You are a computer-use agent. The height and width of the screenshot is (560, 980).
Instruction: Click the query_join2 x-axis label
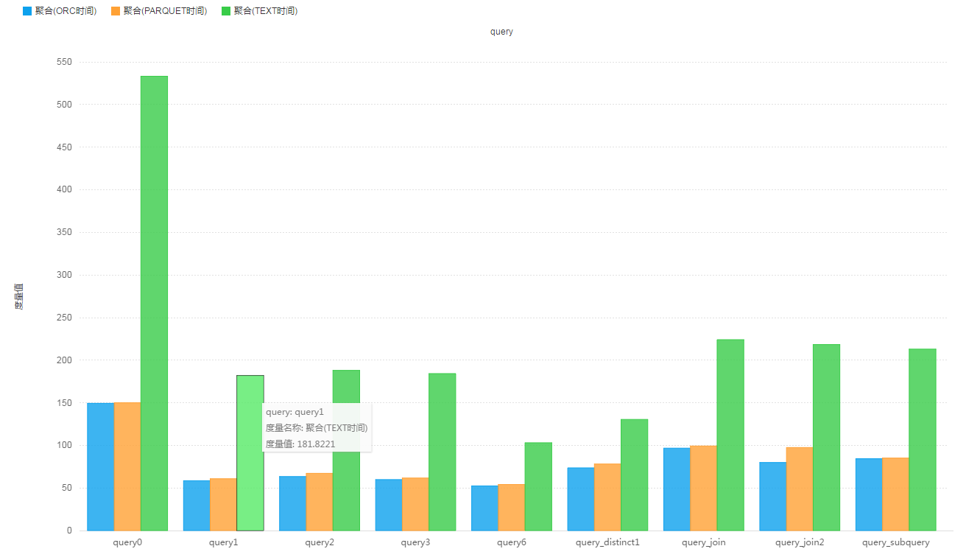pyautogui.click(x=800, y=542)
